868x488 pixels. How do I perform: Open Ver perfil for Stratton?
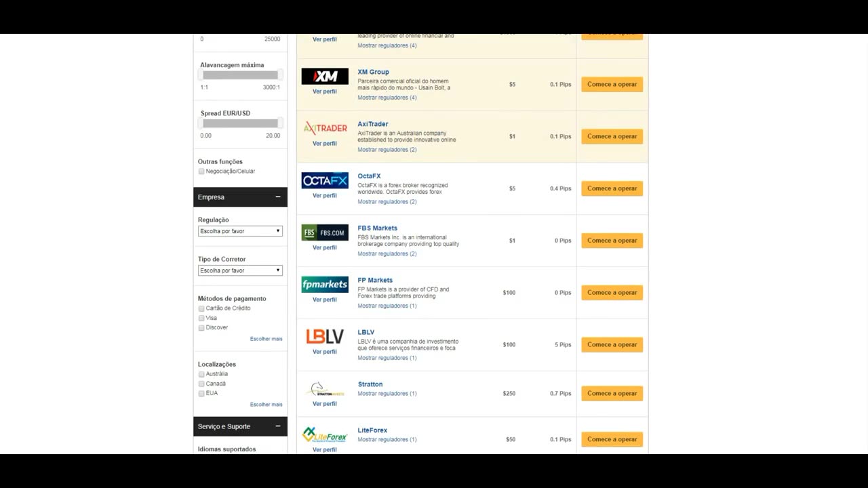tap(325, 404)
